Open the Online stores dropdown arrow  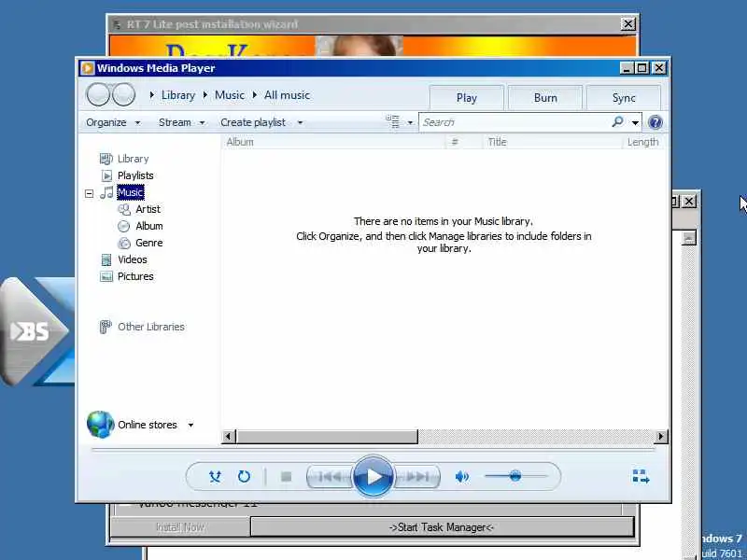190,425
